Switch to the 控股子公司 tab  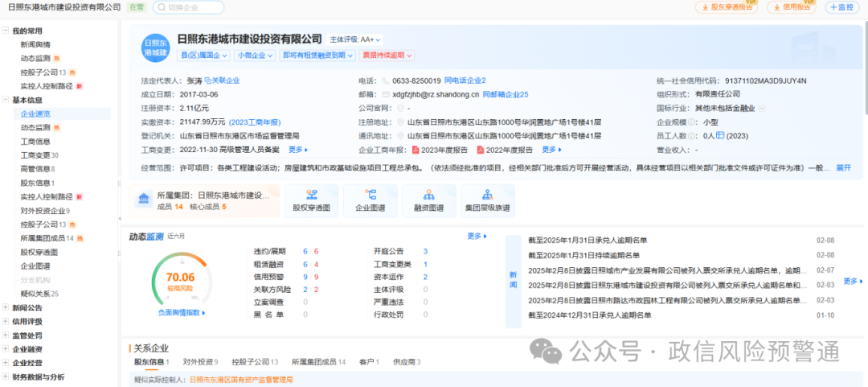tap(256, 362)
